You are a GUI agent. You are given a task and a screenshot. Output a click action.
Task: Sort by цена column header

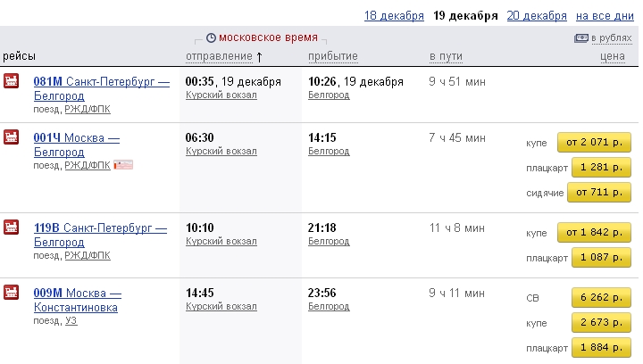click(x=613, y=56)
